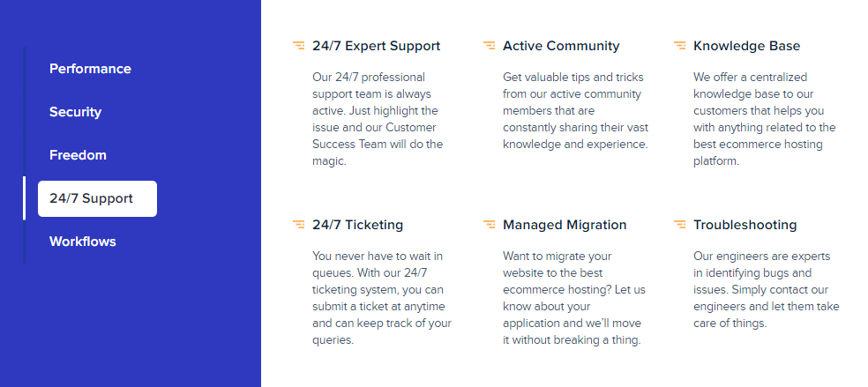Click the Active Community heading
This screenshot has width=868, height=387.
tap(561, 46)
